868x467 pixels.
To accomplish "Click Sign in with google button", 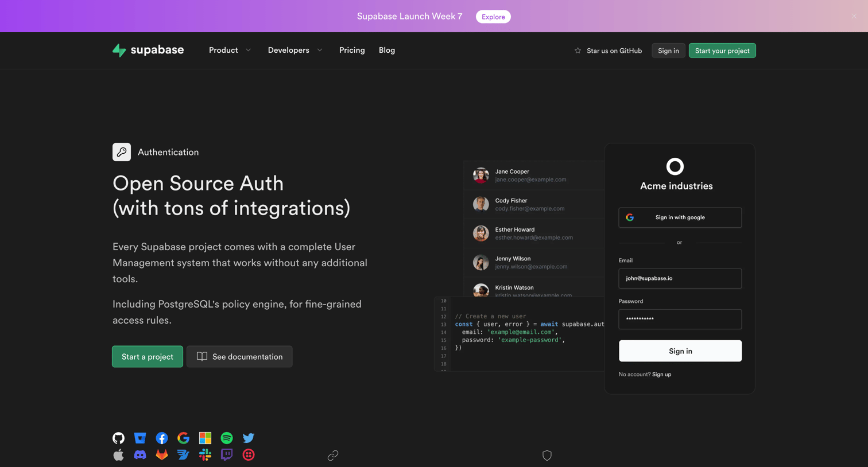I will pyautogui.click(x=680, y=217).
